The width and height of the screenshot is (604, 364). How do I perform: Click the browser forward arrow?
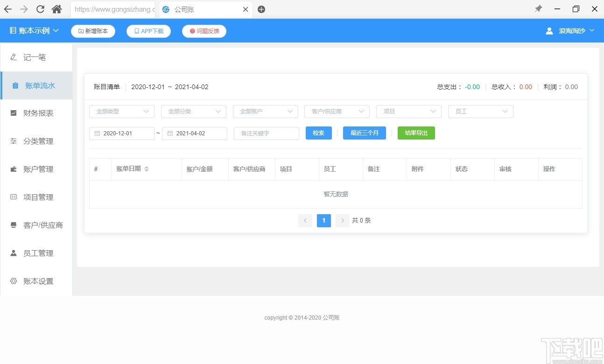coord(24,9)
